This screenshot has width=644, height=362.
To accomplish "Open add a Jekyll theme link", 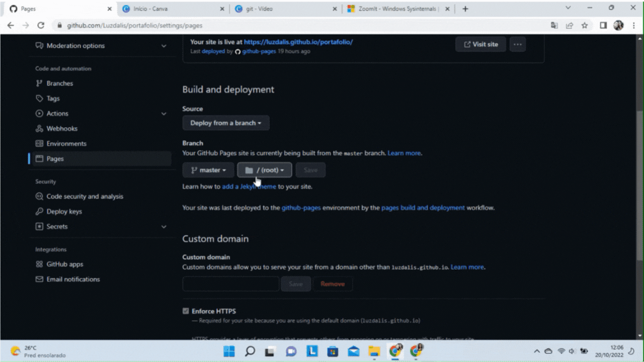I will click(x=249, y=187).
